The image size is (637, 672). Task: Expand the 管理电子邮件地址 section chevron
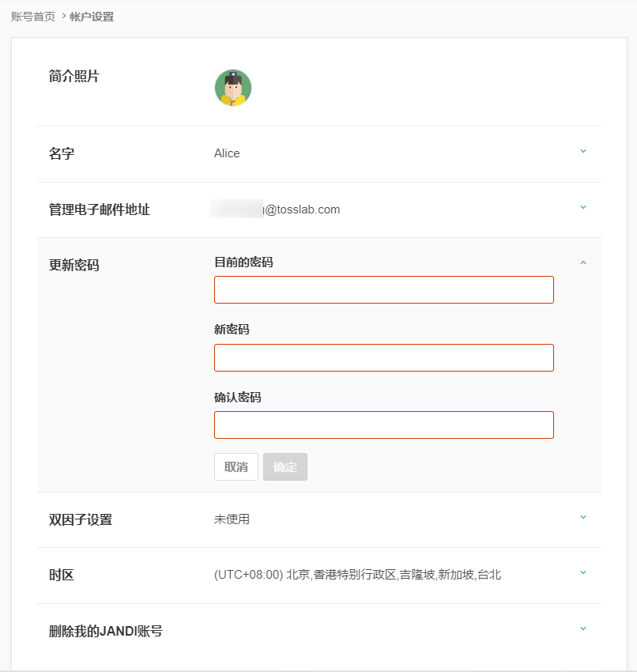point(583,207)
